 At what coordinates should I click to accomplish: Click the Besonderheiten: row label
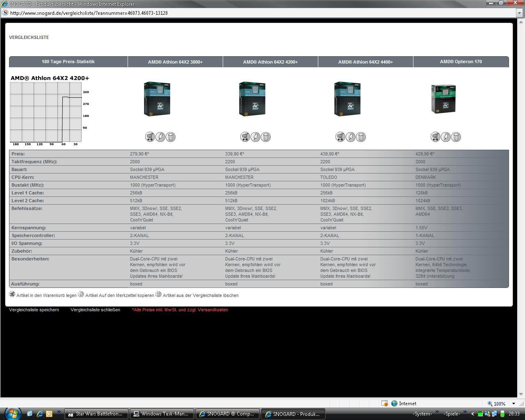point(30,259)
